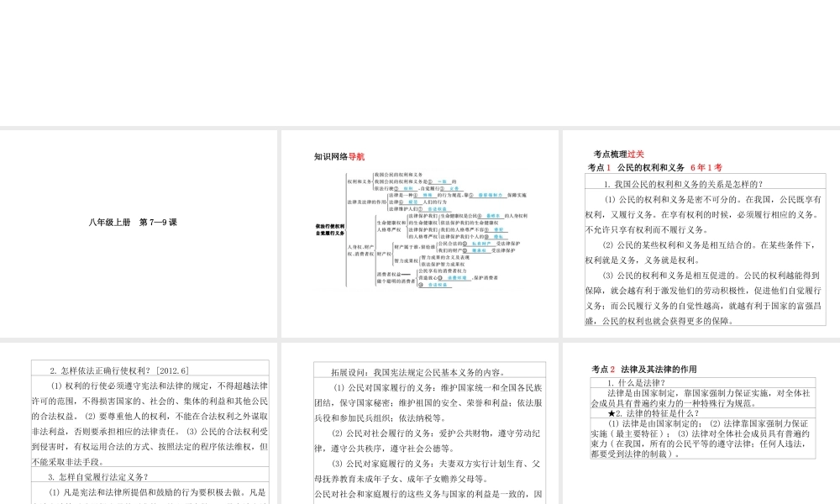Open the title slide '八年级上册 第7—9课'
The width and height of the screenshot is (840, 504).
(x=133, y=223)
